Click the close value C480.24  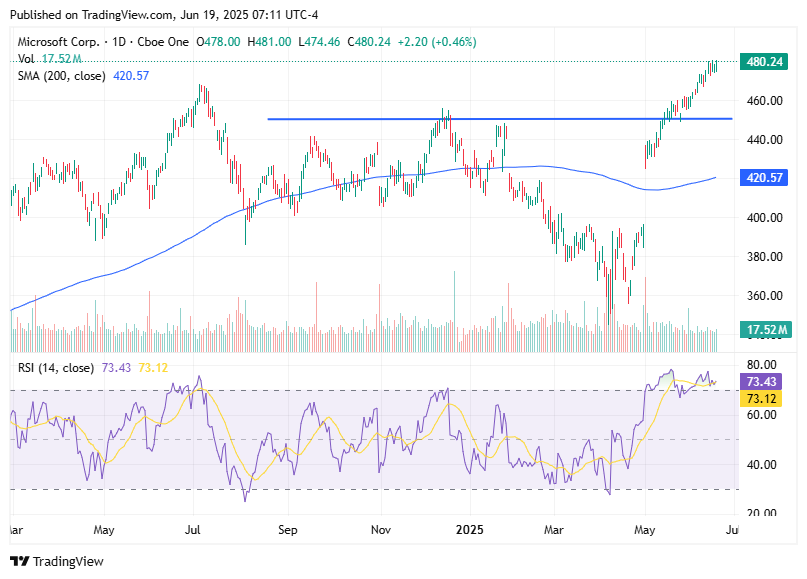click(369, 42)
